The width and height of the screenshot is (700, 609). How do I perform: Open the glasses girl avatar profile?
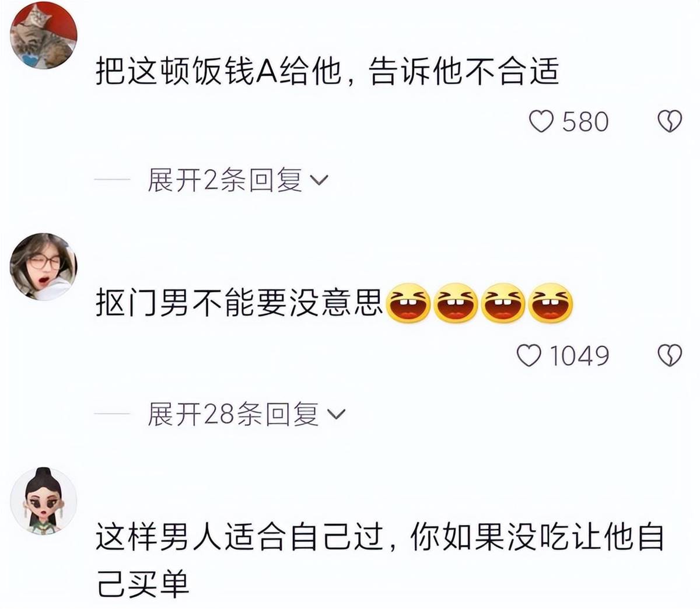pos(44,267)
